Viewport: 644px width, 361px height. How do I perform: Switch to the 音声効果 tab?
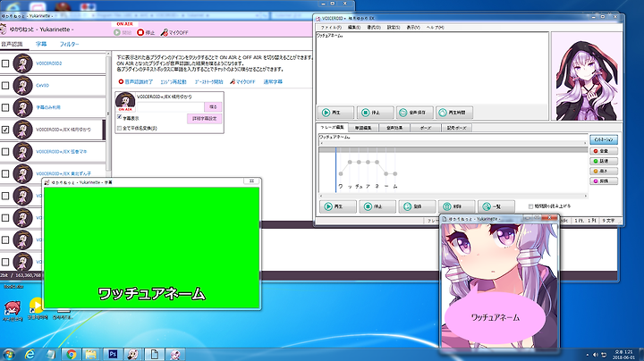pos(394,128)
